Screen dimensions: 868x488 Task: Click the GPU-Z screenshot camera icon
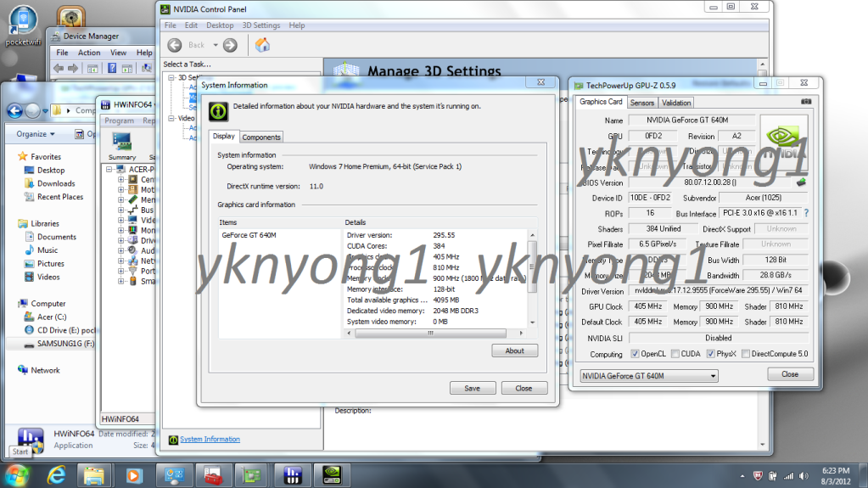tap(806, 101)
